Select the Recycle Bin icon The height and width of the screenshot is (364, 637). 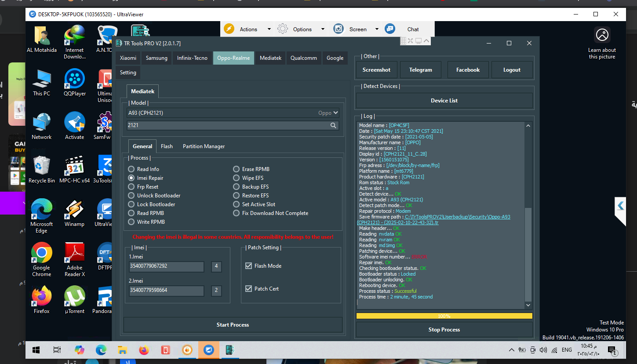(42, 170)
